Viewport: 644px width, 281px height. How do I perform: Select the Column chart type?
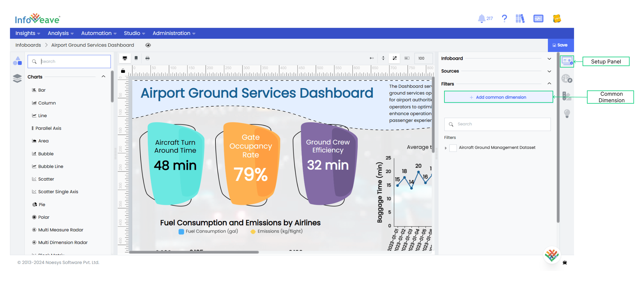[44, 103]
